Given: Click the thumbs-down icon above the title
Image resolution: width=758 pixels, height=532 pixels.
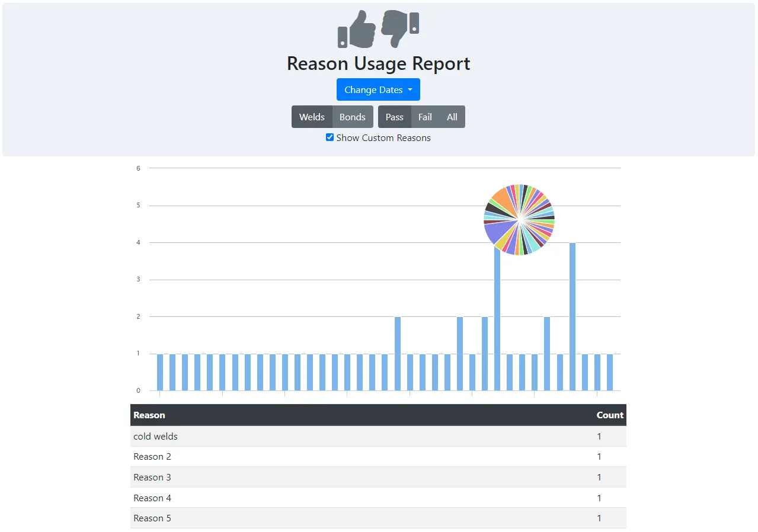Looking at the screenshot, I should tap(401, 28).
